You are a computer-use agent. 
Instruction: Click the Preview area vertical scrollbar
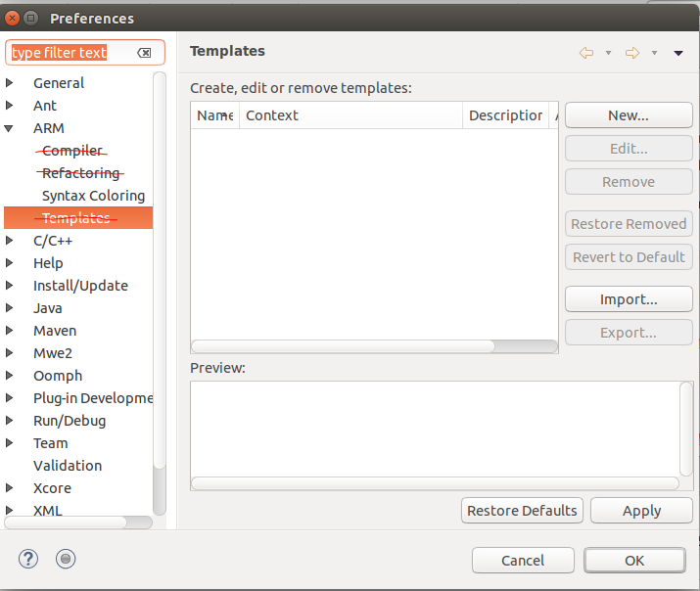coord(686,429)
